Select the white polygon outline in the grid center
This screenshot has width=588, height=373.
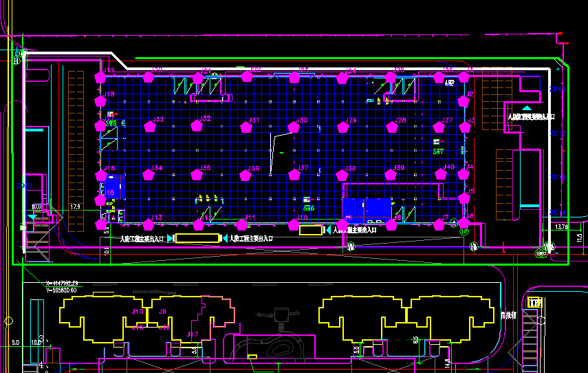[x=280, y=153]
